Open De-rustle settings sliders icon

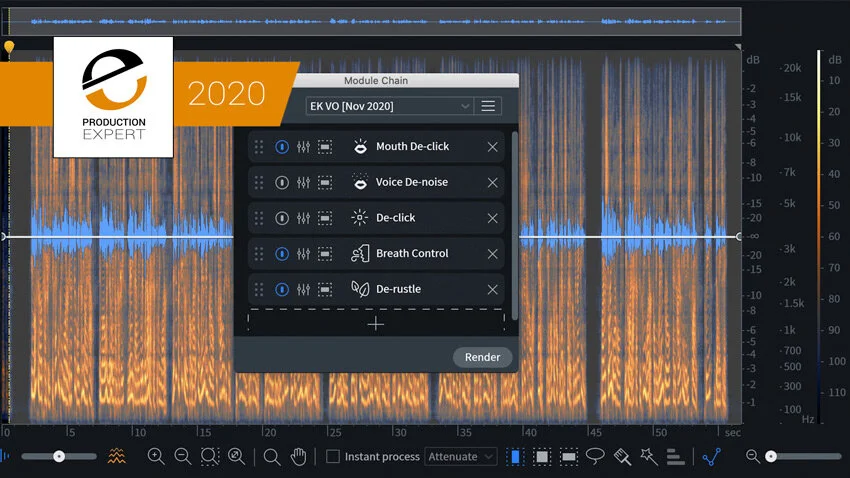click(304, 289)
